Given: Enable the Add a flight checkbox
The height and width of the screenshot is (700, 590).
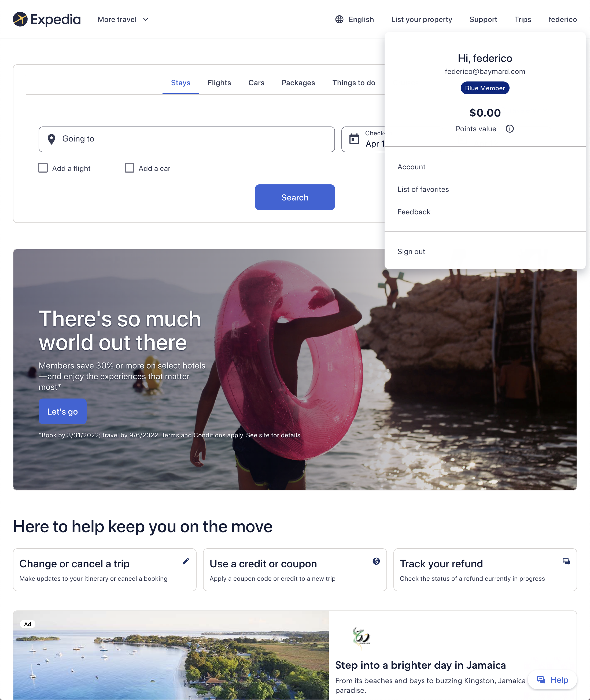Looking at the screenshot, I should [43, 168].
